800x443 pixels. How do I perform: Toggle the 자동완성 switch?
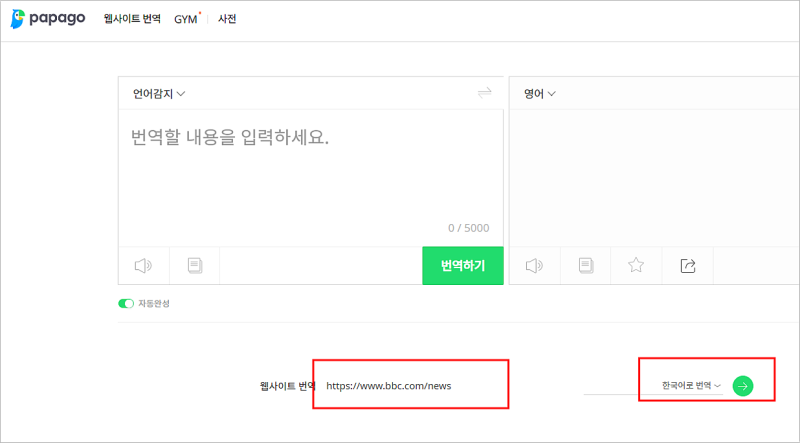(126, 304)
